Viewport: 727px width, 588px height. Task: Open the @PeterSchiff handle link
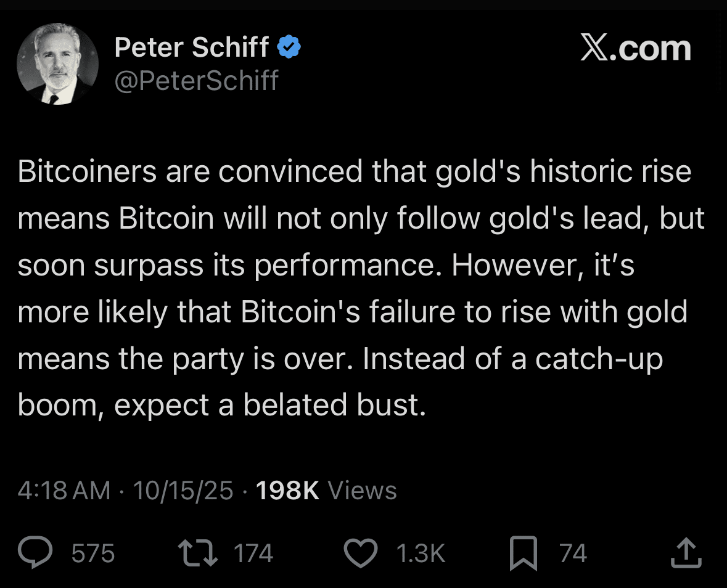[196, 81]
